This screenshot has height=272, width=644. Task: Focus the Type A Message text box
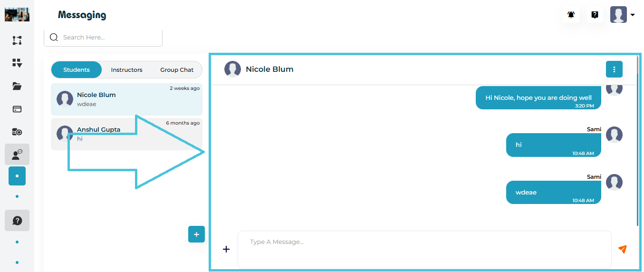(424, 249)
